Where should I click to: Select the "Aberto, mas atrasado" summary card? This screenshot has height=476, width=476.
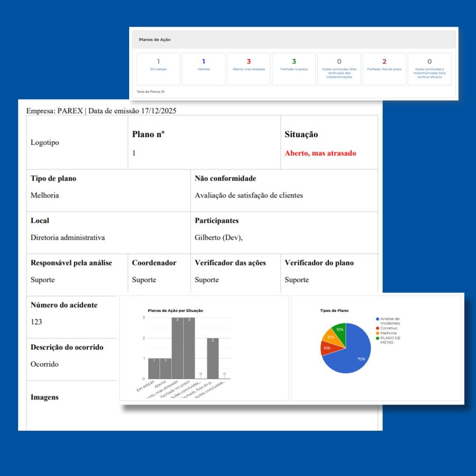tap(249, 69)
